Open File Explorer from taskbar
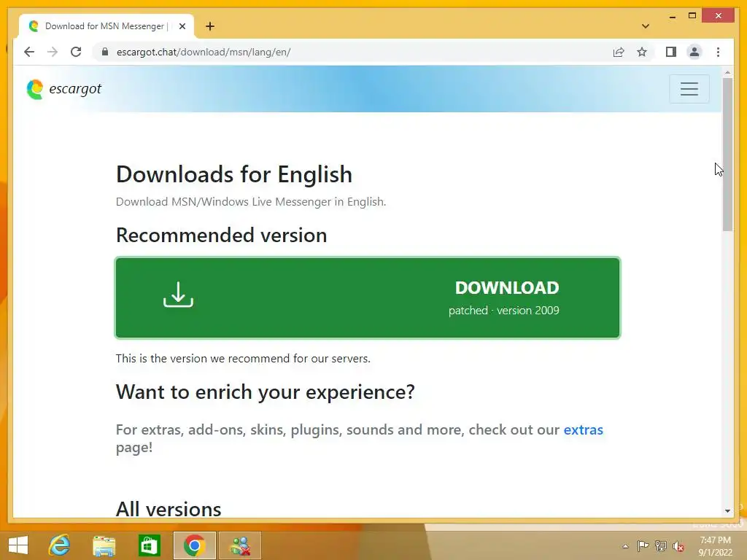The width and height of the screenshot is (747, 560). pos(104,545)
